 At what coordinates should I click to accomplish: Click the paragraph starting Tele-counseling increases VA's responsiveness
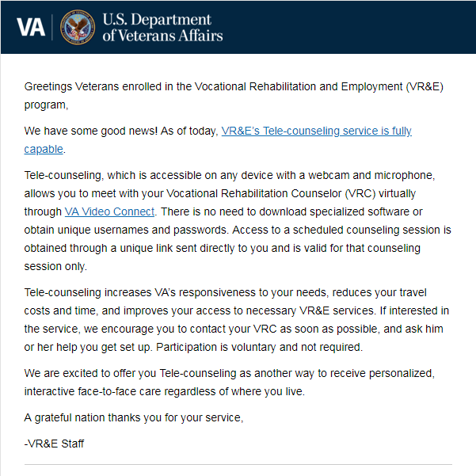point(237,320)
